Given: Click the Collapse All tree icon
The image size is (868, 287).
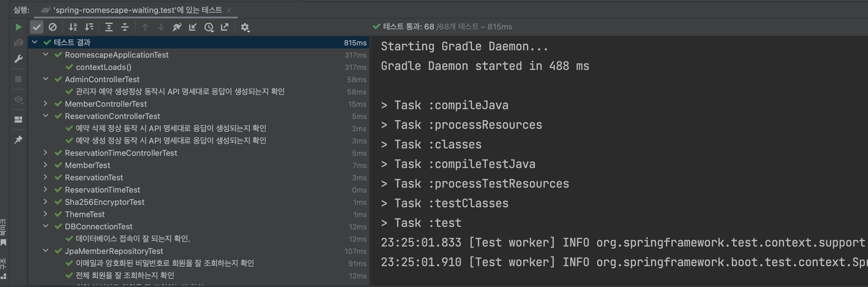Looking at the screenshot, I should (x=125, y=27).
